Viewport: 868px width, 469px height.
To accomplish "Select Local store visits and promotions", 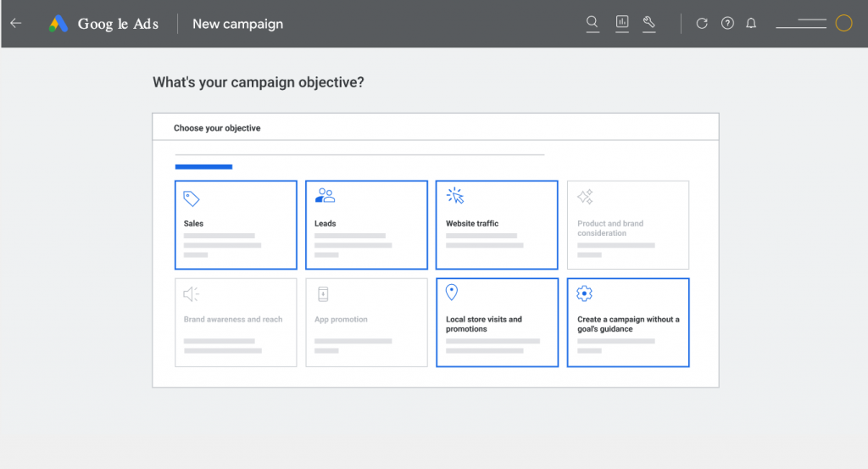I will (x=497, y=322).
